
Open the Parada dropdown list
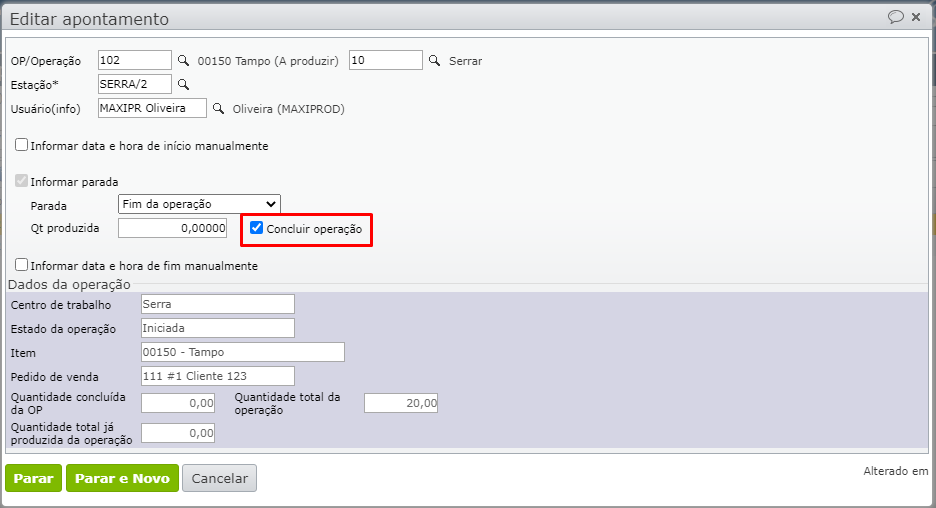click(x=199, y=204)
